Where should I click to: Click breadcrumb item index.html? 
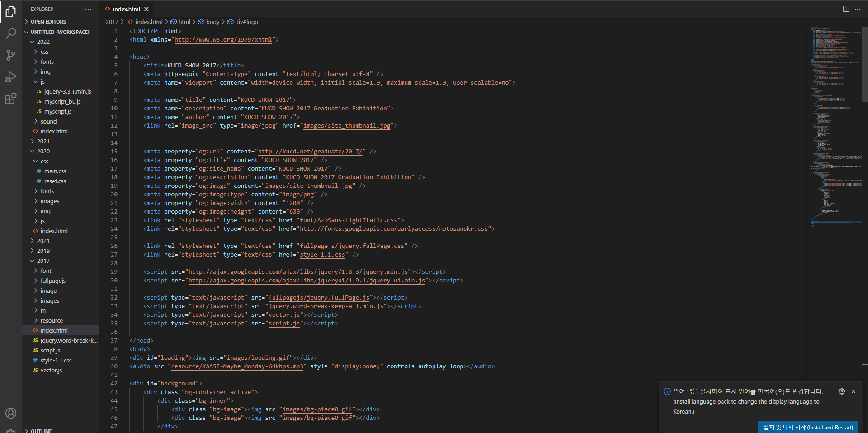(x=145, y=22)
